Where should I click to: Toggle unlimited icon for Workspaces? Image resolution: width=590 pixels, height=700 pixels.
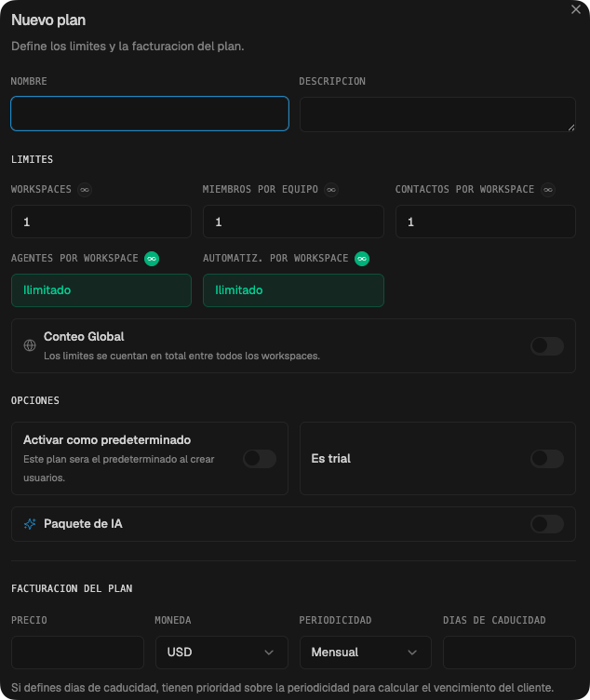point(85,190)
